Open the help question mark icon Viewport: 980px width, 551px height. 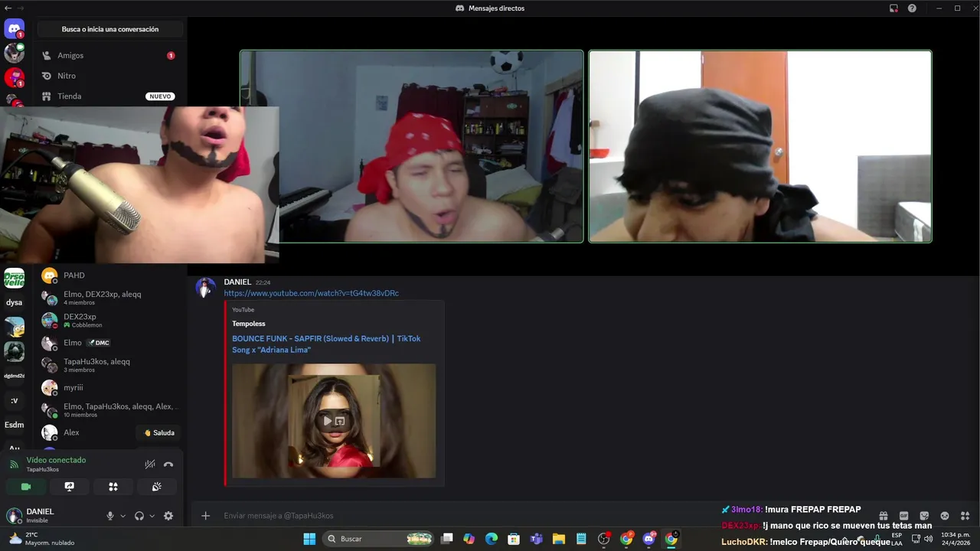912,8
